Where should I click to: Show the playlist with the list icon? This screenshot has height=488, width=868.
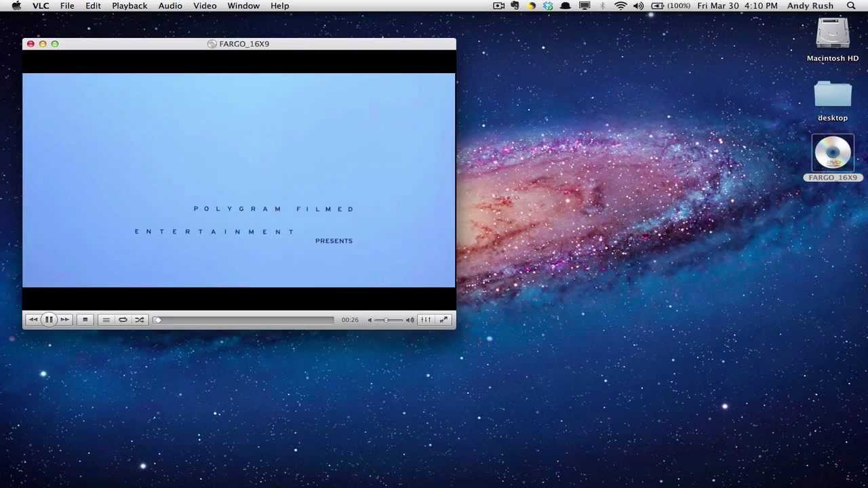[x=106, y=320]
